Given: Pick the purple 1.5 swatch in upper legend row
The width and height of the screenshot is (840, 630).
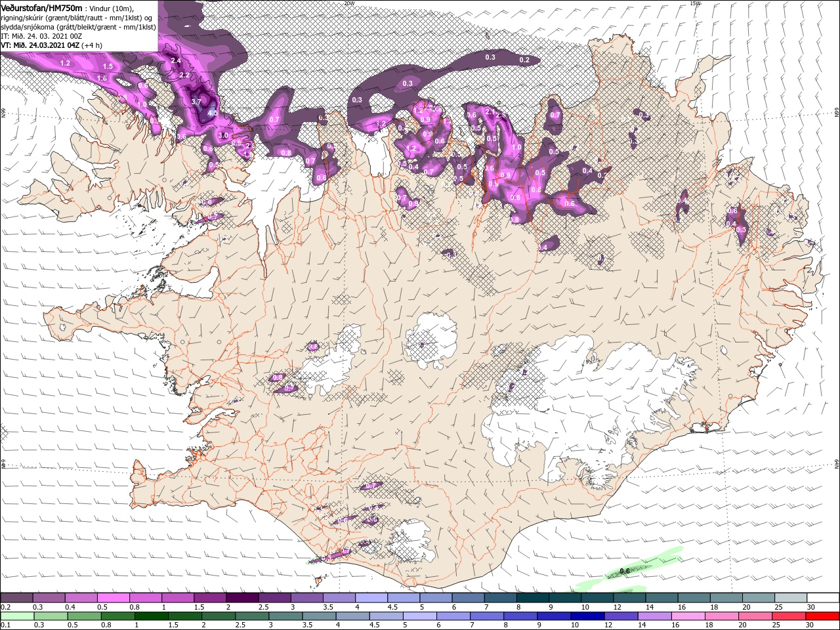Looking at the screenshot, I should [210, 598].
